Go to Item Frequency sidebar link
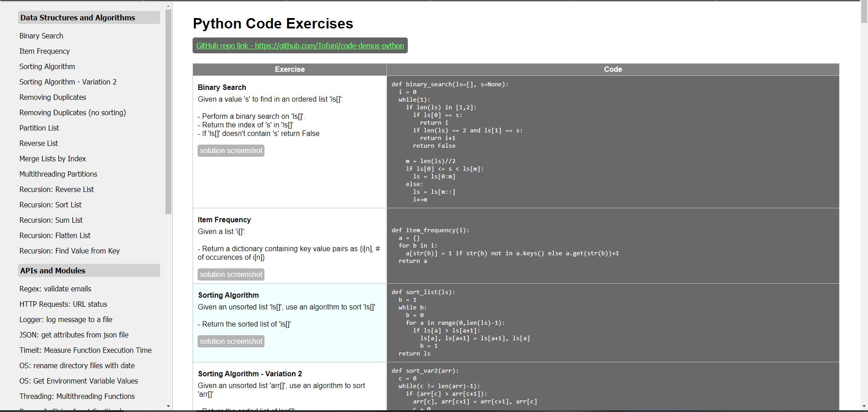This screenshot has width=868, height=412. point(44,51)
